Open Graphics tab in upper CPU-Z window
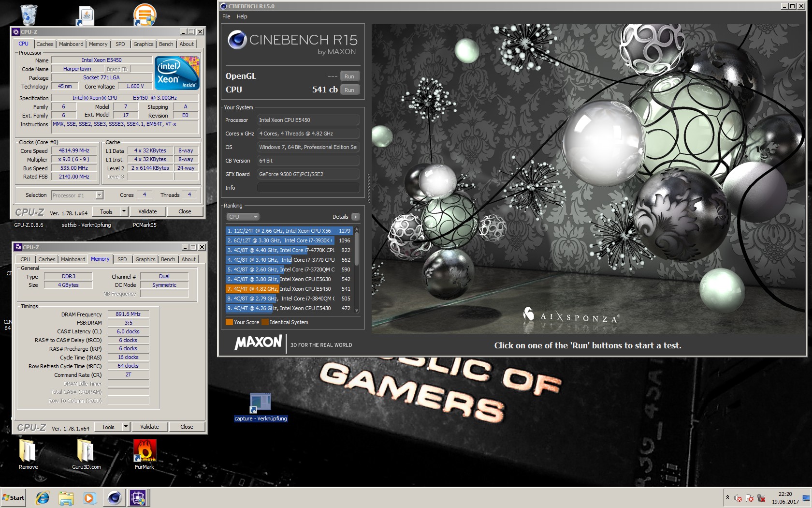 point(144,44)
